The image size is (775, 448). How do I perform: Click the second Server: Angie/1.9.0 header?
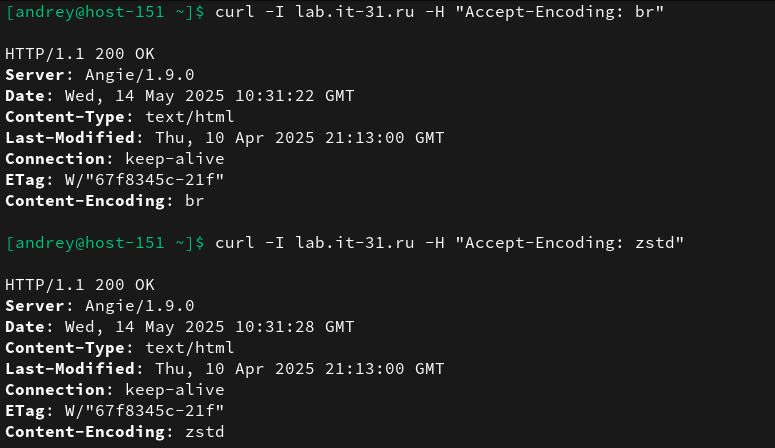pyautogui.click(x=100, y=306)
